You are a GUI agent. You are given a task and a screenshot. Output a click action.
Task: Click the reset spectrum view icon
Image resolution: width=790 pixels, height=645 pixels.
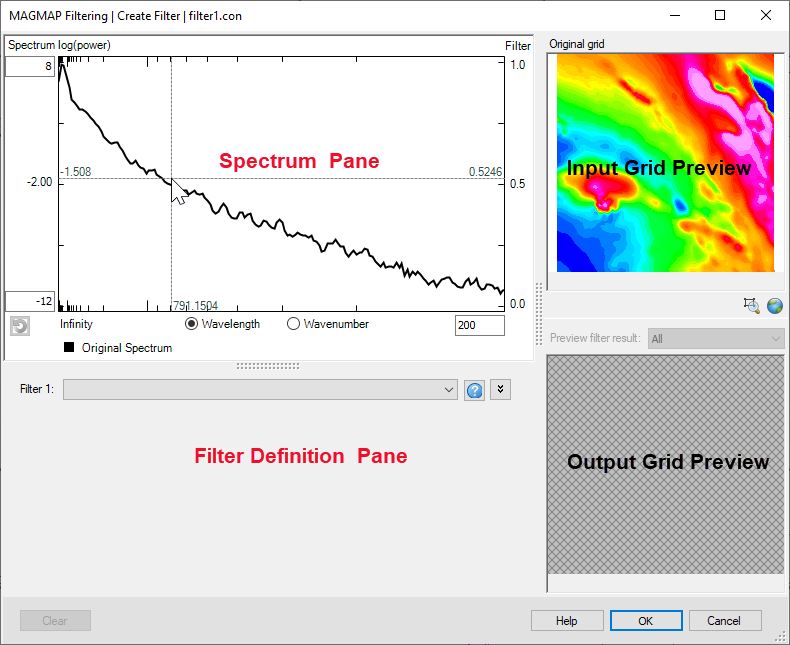click(x=19, y=325)
